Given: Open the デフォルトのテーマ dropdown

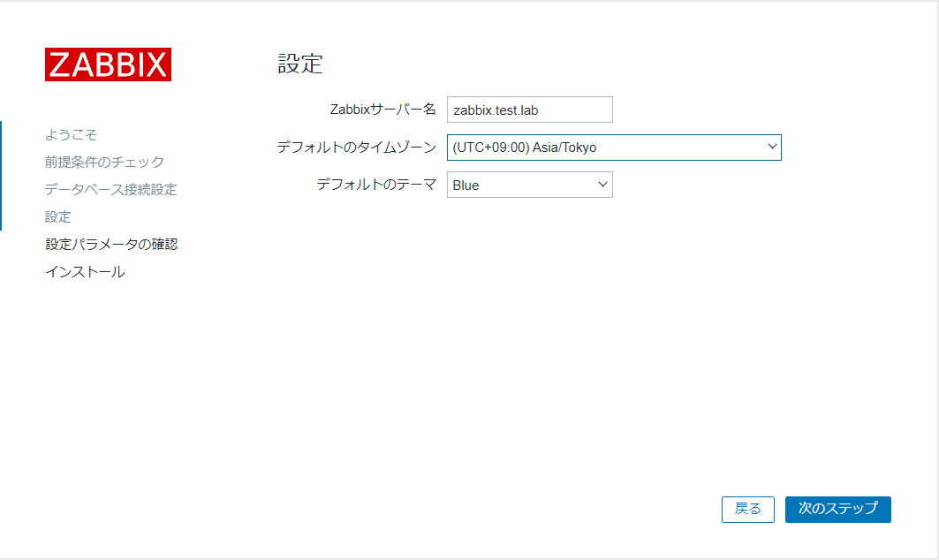Looking at the screenshot, I should [x=528, y=185].
